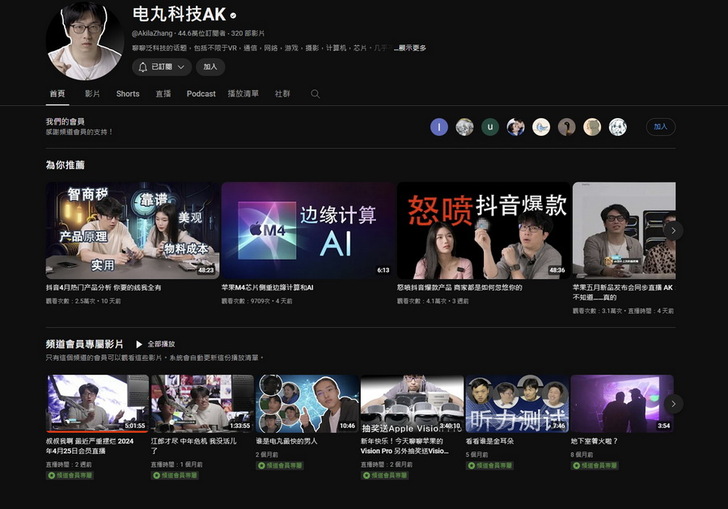Image resolution: width=728 pixels, height=509 pixels.
Task: Open the sixth member avatar
Action: pyautogui.click(x=566, y=127)
